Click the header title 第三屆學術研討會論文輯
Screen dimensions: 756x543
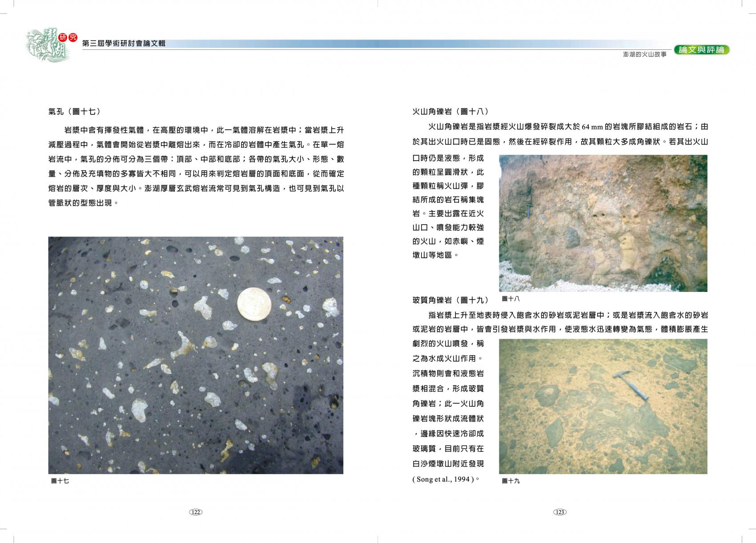point(124,43)
